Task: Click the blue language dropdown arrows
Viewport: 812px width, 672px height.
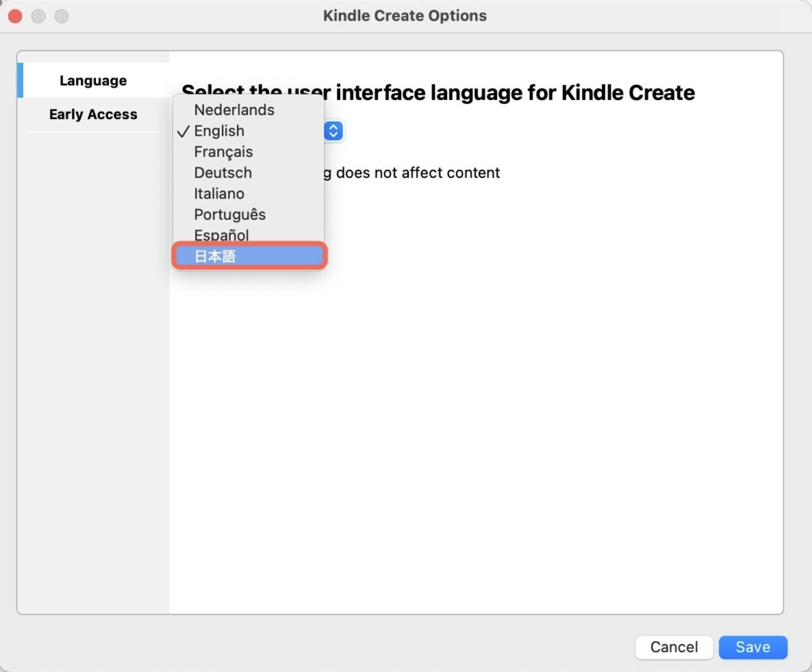Action: (334, 131)
